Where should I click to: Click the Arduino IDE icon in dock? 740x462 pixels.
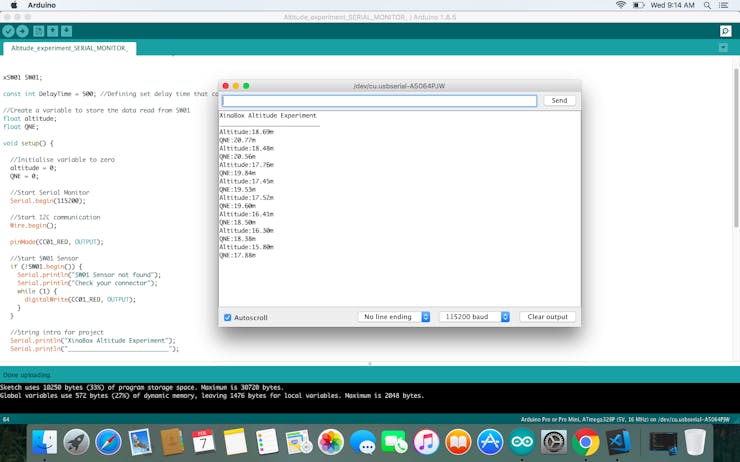(x=521, y=442)
